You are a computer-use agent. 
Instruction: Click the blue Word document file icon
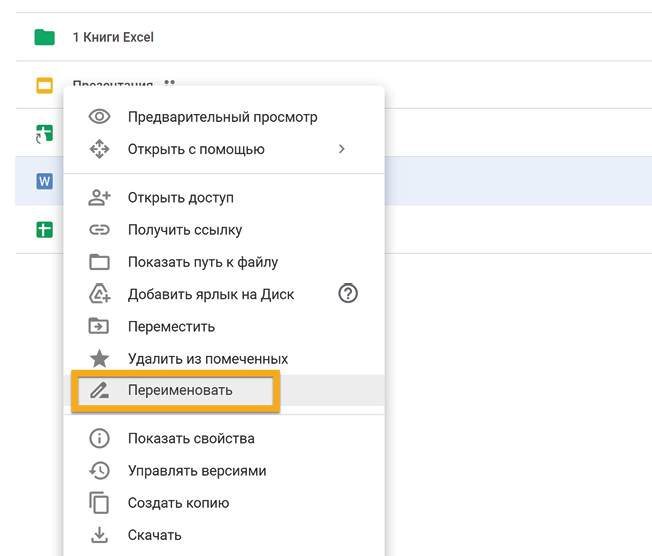tap(44, 181)
